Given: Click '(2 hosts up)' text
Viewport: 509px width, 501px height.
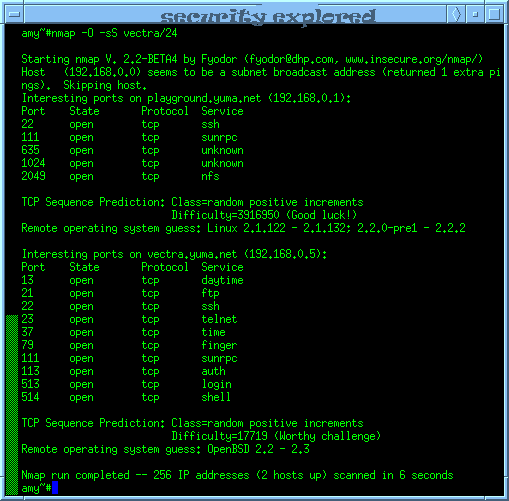Looking at the screenshot, I should tap(291, 475).
